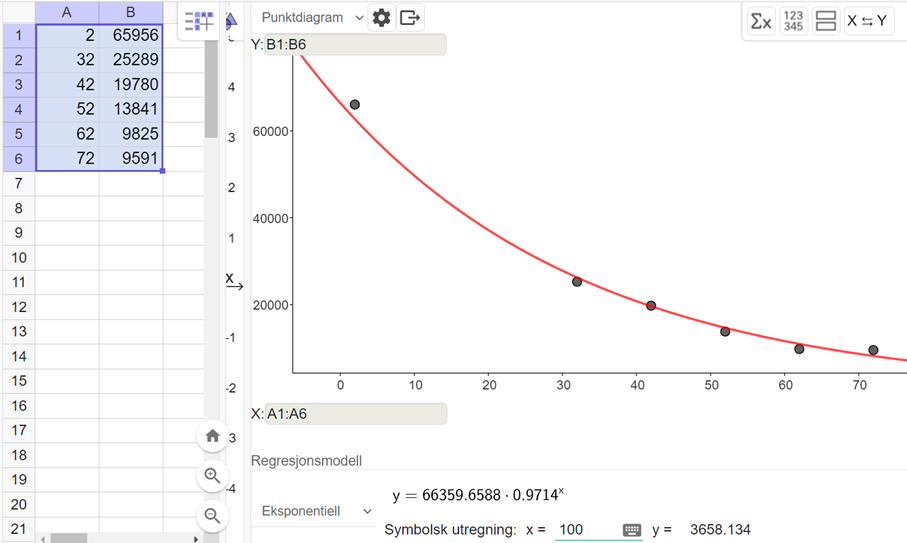Screen dimensions: 907x543
Task: Click row header 7 in the spreadsheet
Action: [x=17, y=183]
